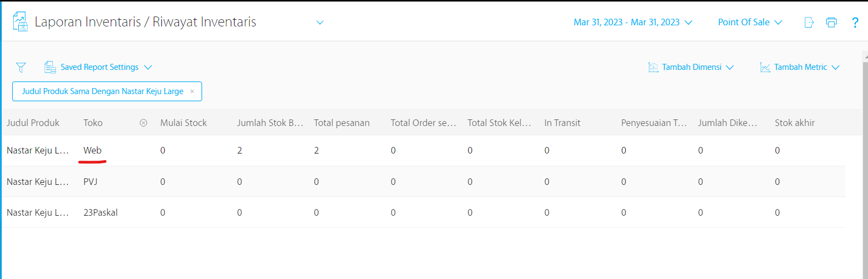Open the Point Of Sale dropdown
Image resolution: width=868 pixels, height=279 pixels.
[750, 23]
